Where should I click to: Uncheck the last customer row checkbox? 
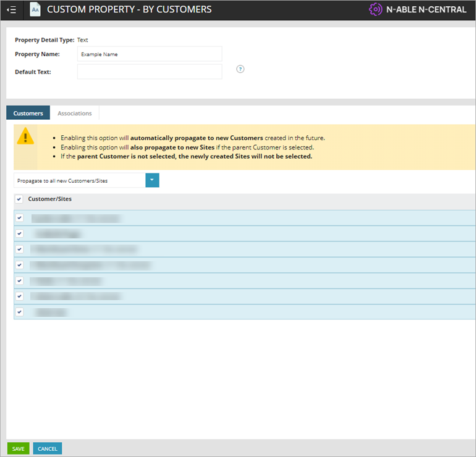pyautogui.click(x=20, y=312)
